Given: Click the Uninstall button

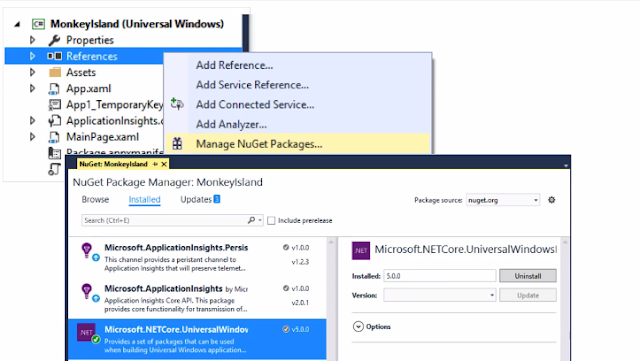Looking at the screenshot, I should pyautogui.click(x=528, y=276).
